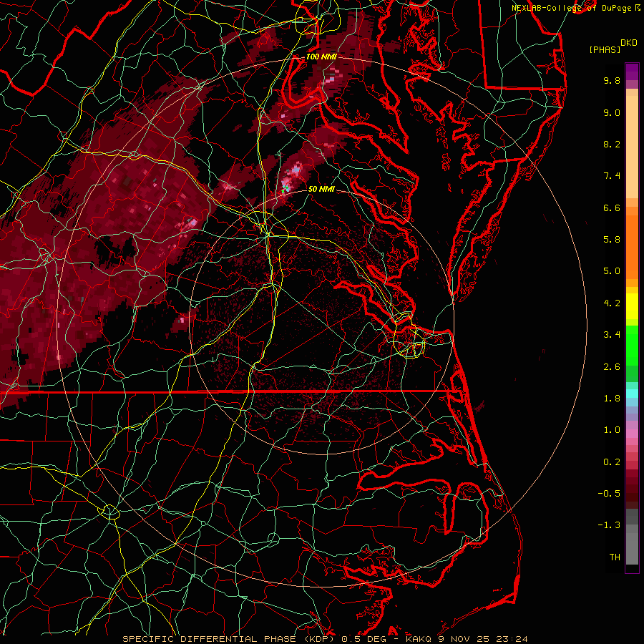Click the 1.8 value on the color scale
644x644 pixels.
612,399
